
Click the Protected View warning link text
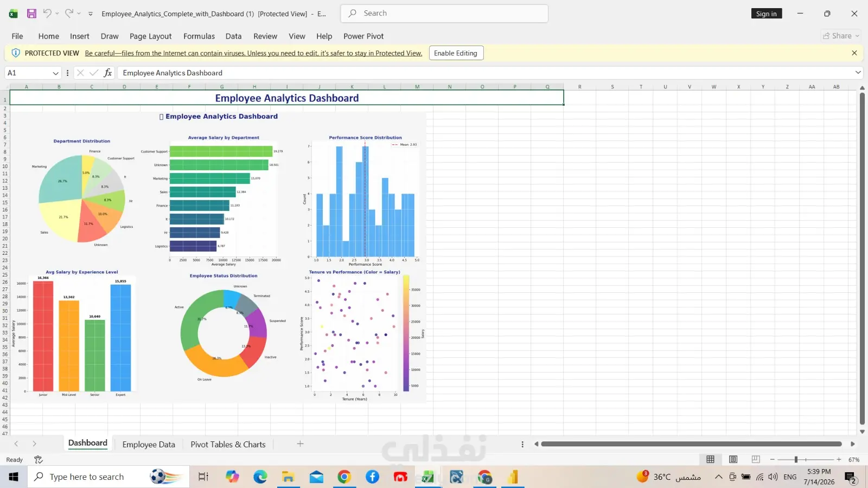pyautogui.click(x=253, y=53)
